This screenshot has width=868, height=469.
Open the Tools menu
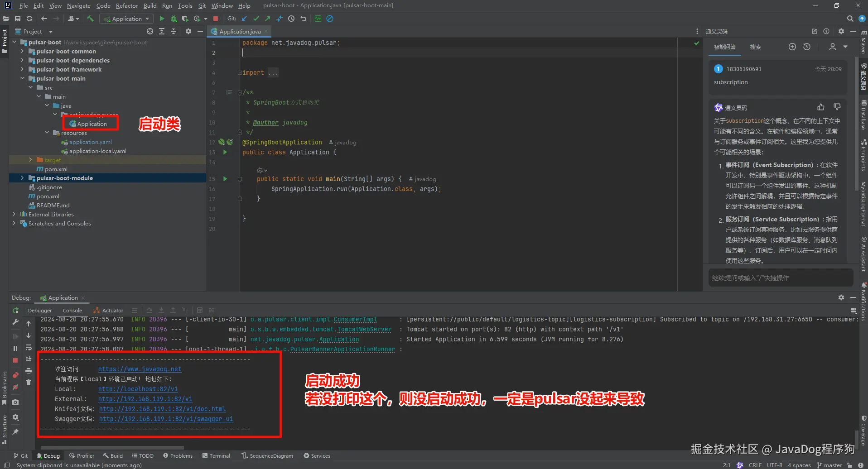pos(185,5)
